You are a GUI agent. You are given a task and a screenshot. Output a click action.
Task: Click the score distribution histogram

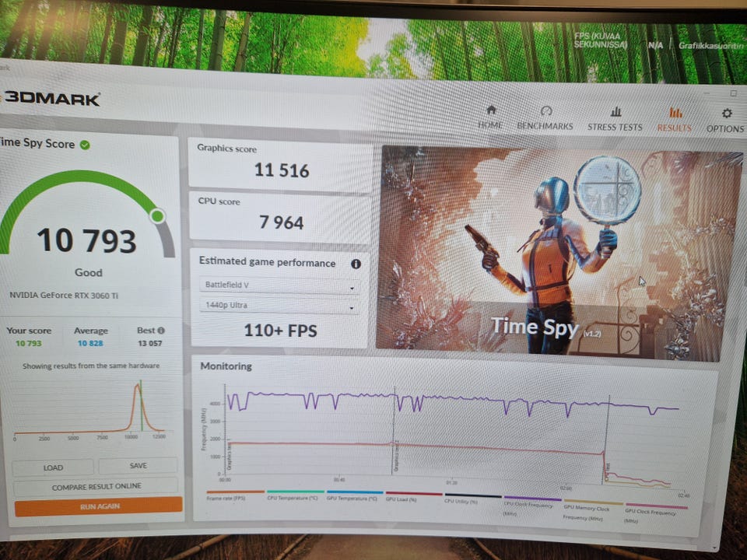click(x=90, y=410)
